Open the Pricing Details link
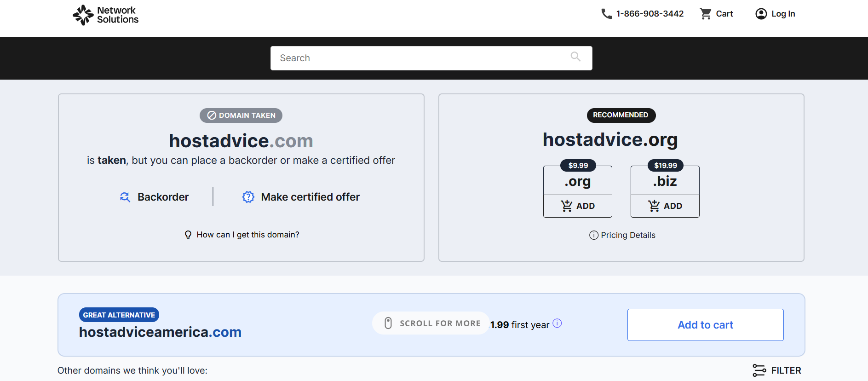The height and width of the screenshot is (381, 868). tap(628, 235)
